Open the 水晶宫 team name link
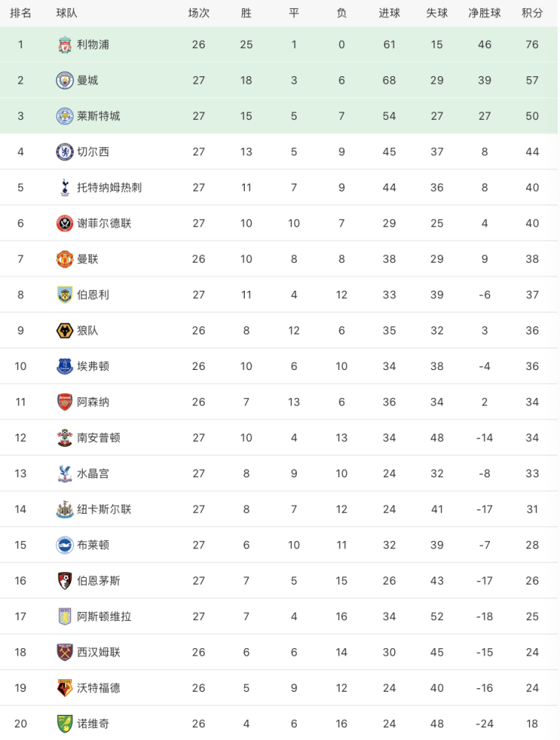Image resolution: width=560 pixels, height=740 pixels. tap(93, 474)
